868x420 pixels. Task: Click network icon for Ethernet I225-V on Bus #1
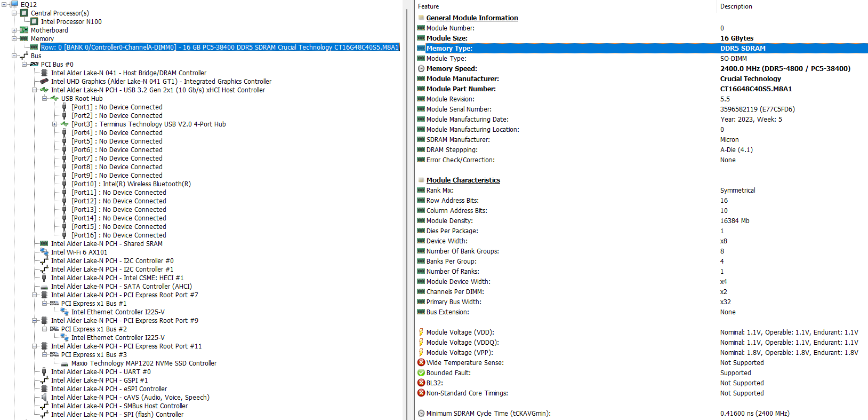[x=65, y=312]
